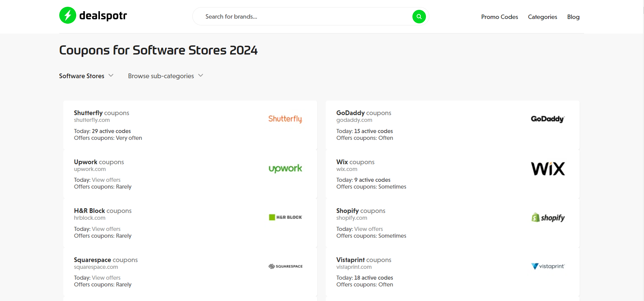Open Squarespace coupons title link
Image resolution: width=644 pixels, height=301 pixels.
(106, 260)
